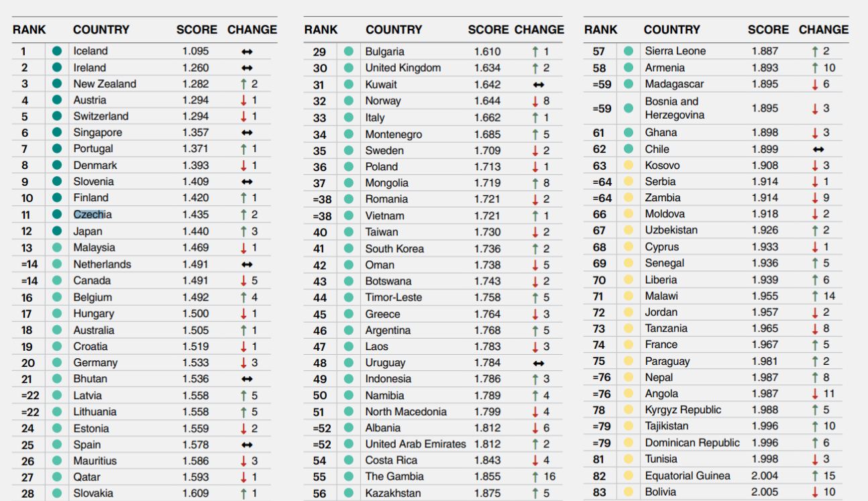Click Slovakia's score 1.609
The image size is (868, 501).
pyautogui.click(x=195, y=494)
